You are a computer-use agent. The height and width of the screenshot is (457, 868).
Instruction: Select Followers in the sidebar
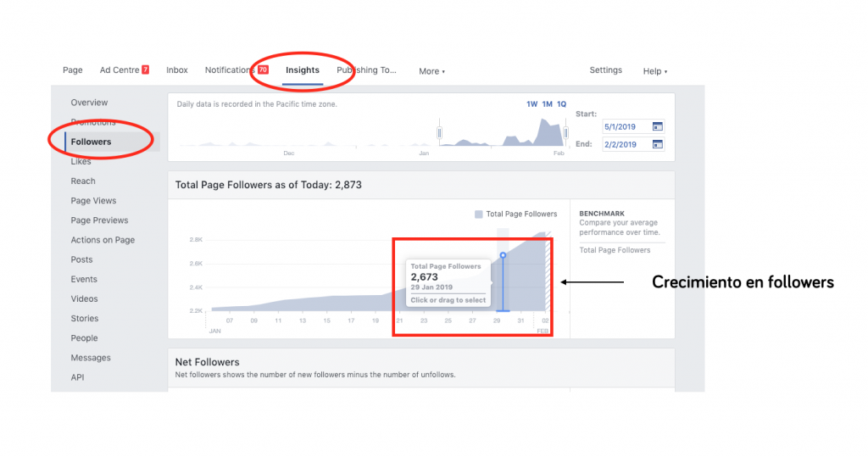coord(91,142)
